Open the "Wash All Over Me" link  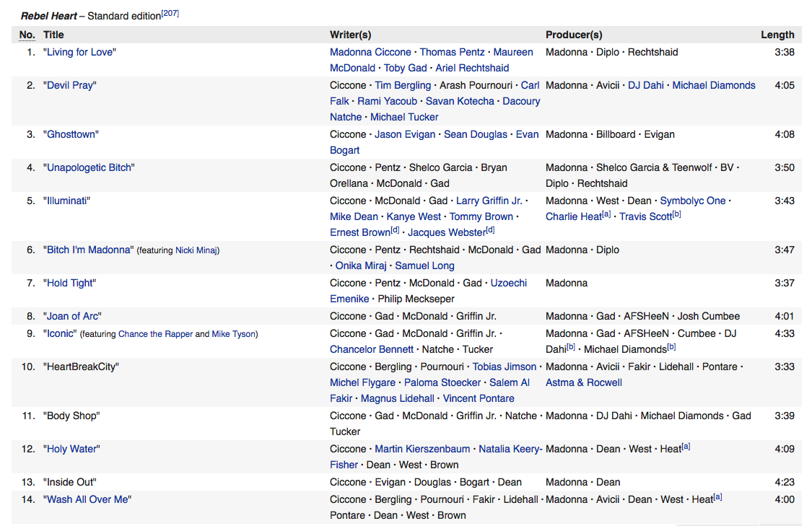pyautogui.click(x=89, y=499)
